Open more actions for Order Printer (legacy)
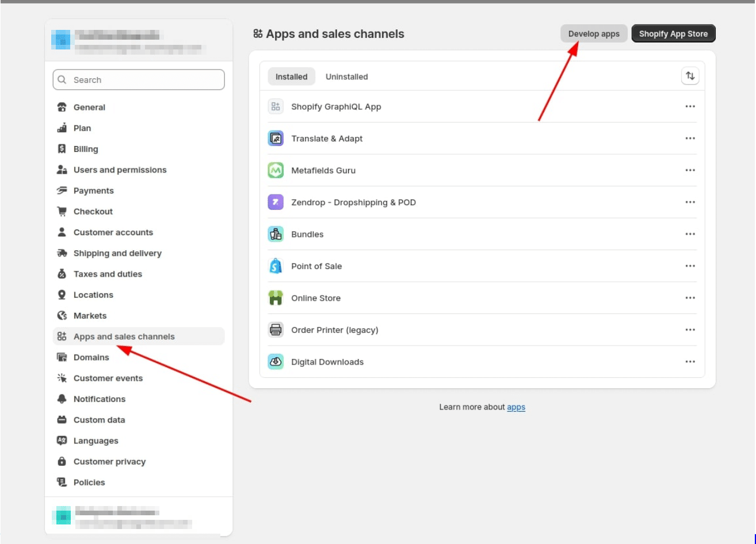This screenshot has width=756, height=544. [690, 330]
